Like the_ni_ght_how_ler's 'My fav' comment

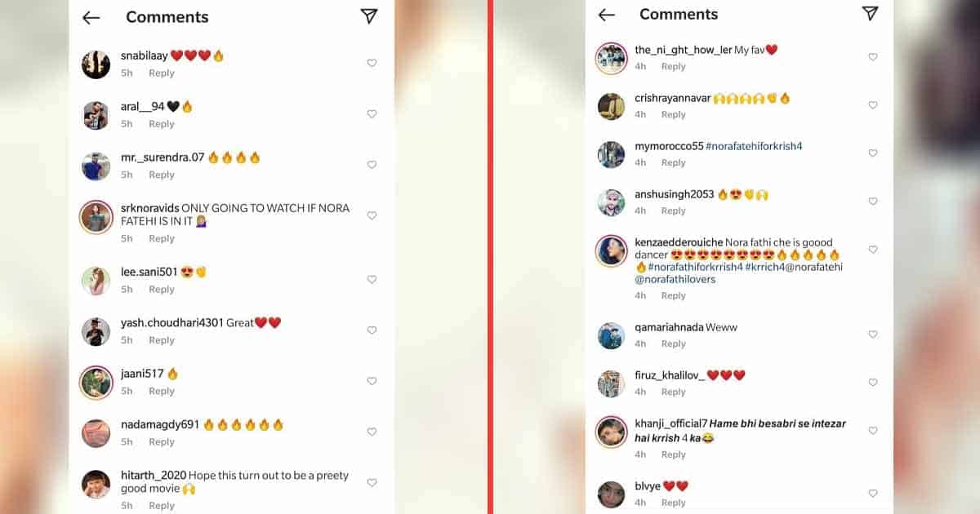[x=873, y=57]
